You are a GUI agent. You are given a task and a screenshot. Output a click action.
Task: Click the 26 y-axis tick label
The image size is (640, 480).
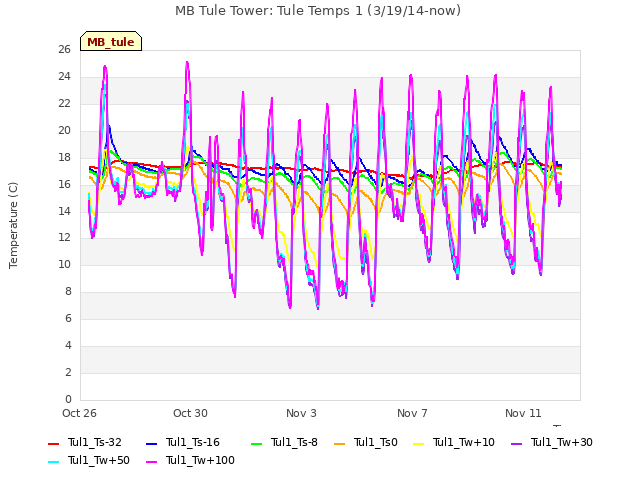click(64, 50)
